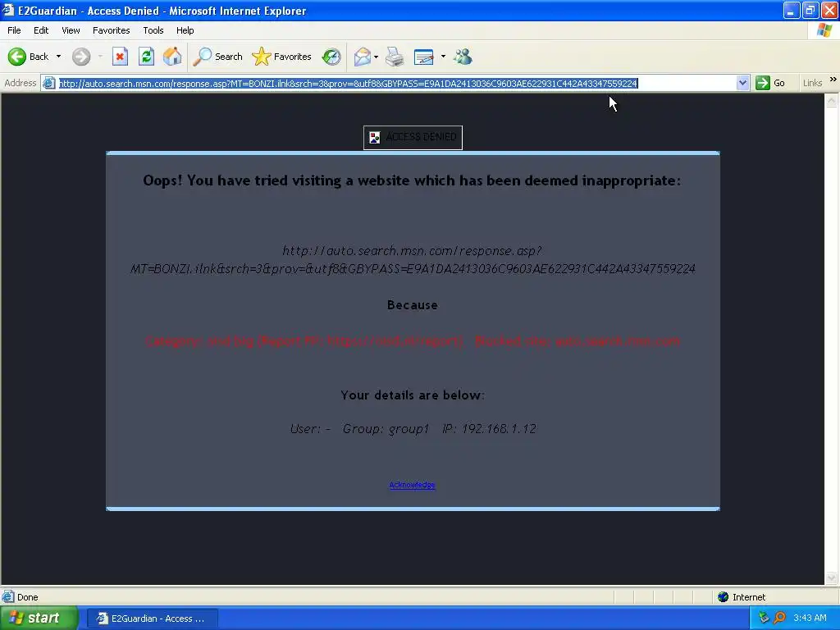Show browsing History icon
This screenshot has width=840, height=630.
331,57
